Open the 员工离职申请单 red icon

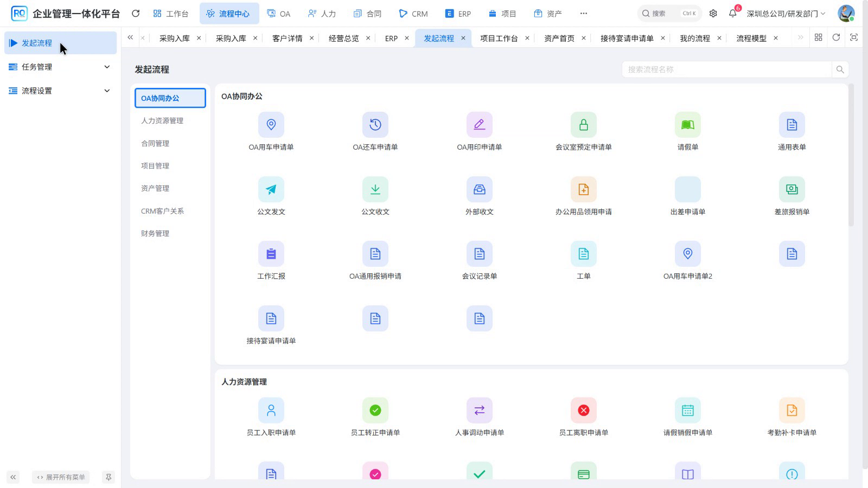[584, 410]
